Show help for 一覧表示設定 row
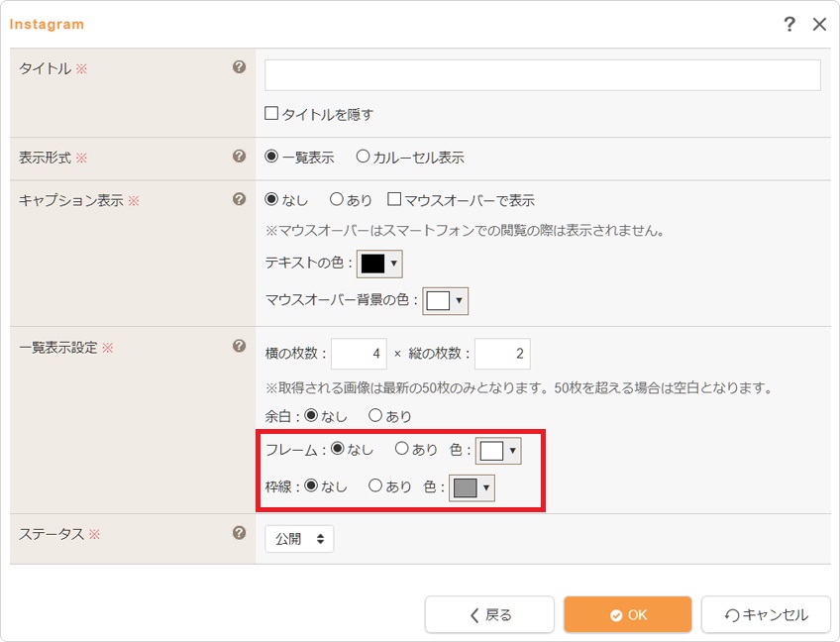The image size is (840, 642). (x=239, y=346)
